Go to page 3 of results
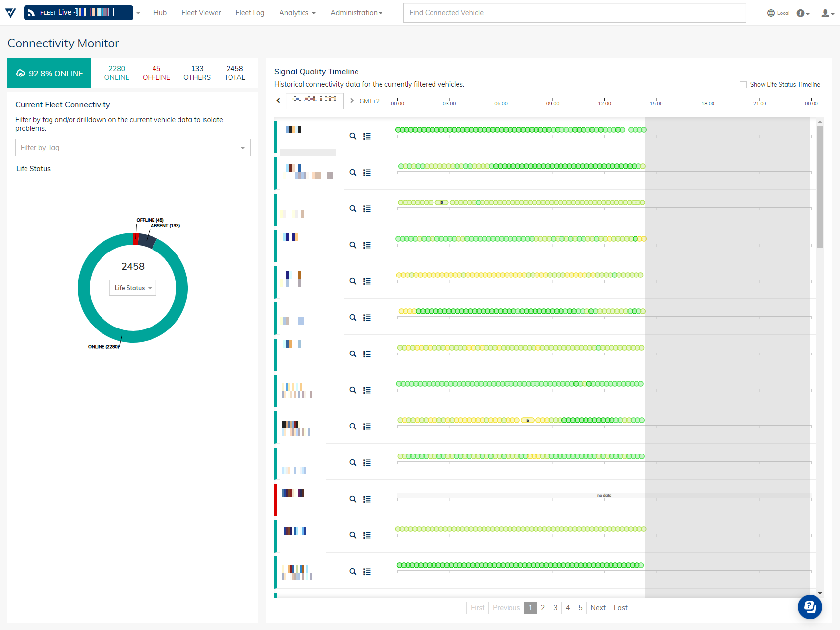Image resolution: width=840 pixels, height=630 pixels. (x=555, y=608)
